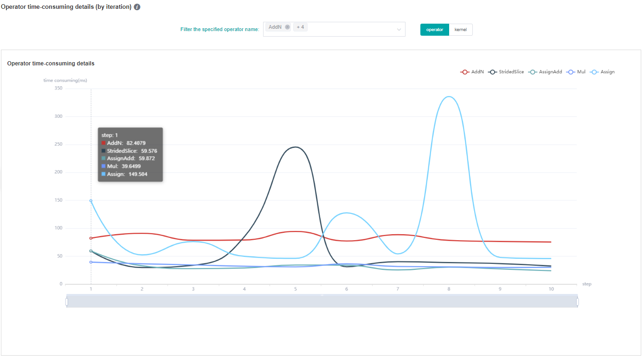
Task: Expand the operator name filter dropdown arrow
Action: [399, 30]
